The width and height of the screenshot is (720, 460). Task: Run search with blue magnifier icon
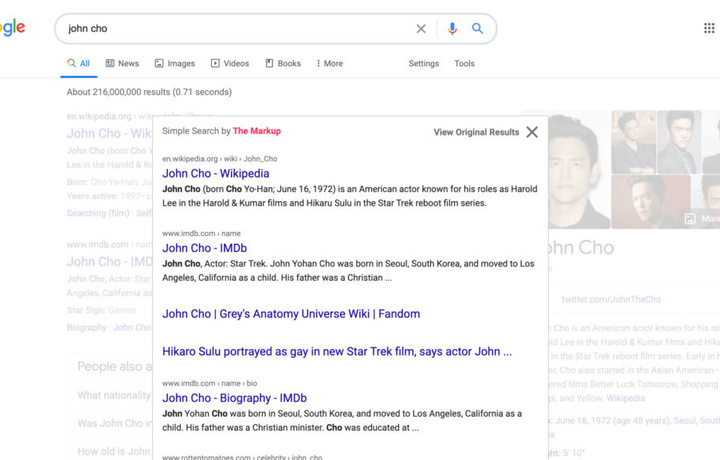[478, 28]
